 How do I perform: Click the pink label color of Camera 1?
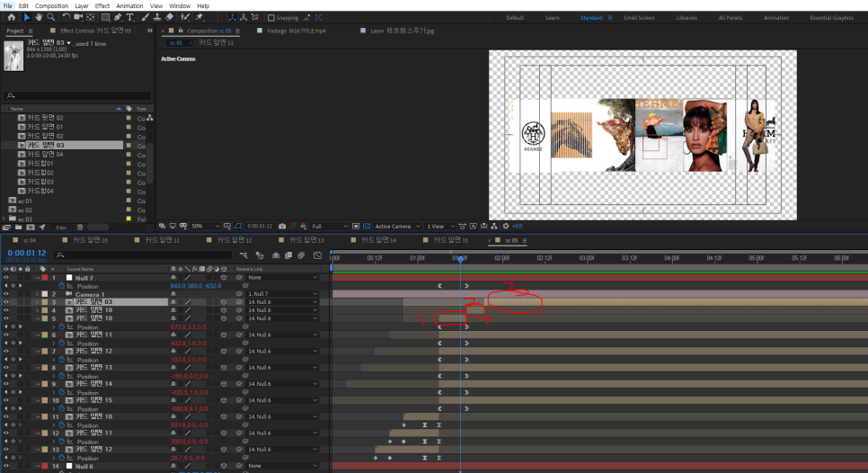click(x=45, y=294)
